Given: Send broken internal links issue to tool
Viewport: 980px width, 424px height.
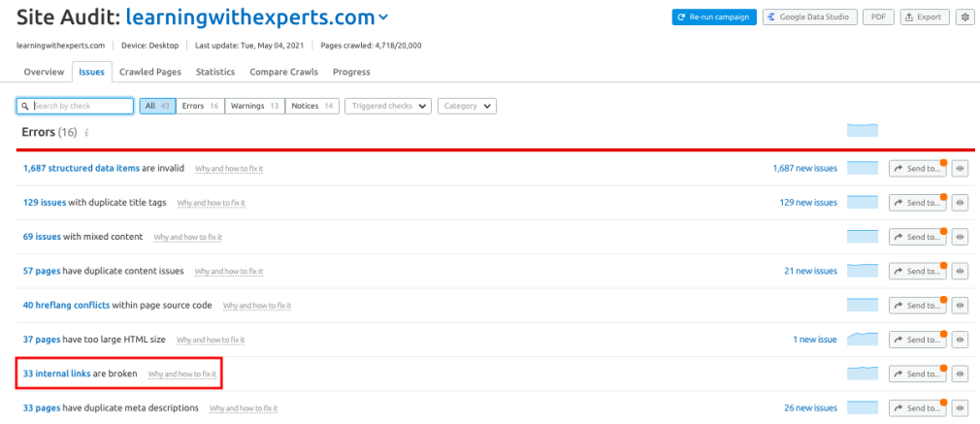Looking at the screenshot, I should (x=918, y=374).
